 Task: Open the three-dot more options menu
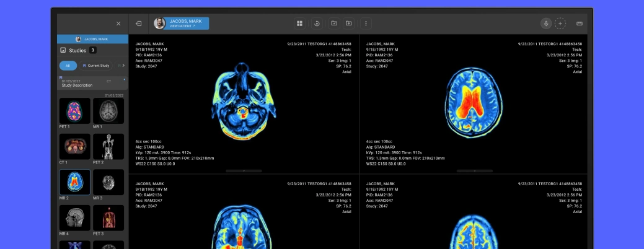(366, 24)
